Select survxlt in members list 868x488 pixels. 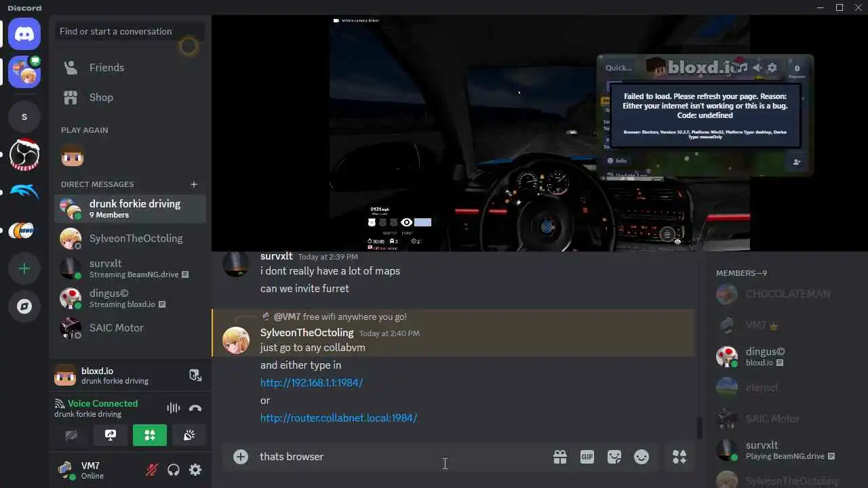tap(787, 450)
